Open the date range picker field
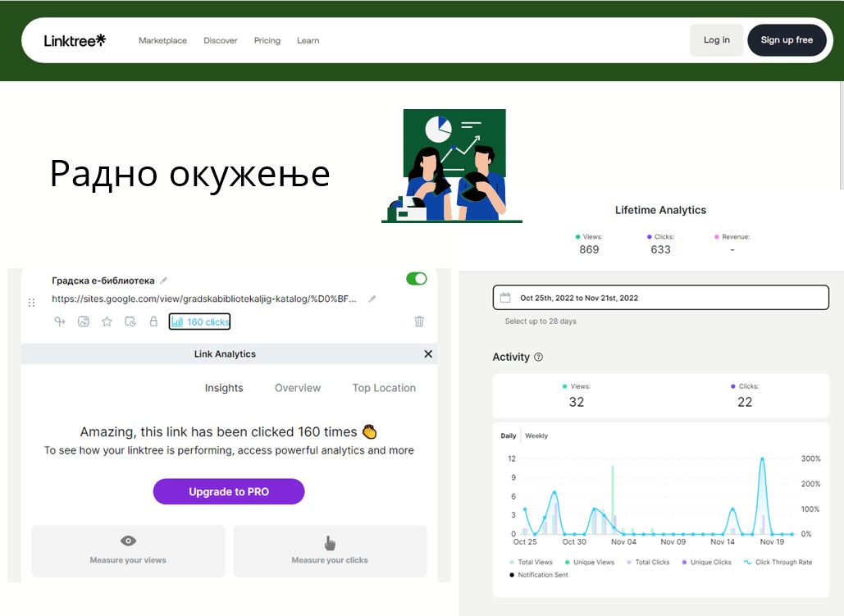 (x=660, y=297)
